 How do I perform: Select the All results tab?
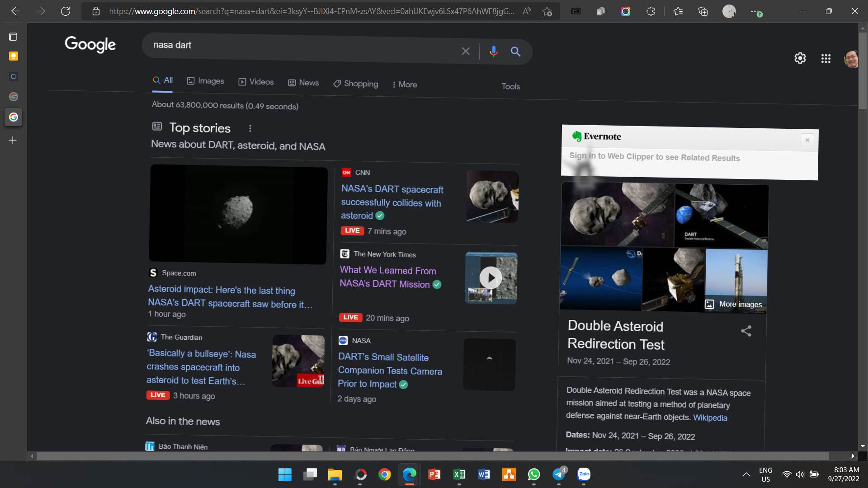point(163,80)
